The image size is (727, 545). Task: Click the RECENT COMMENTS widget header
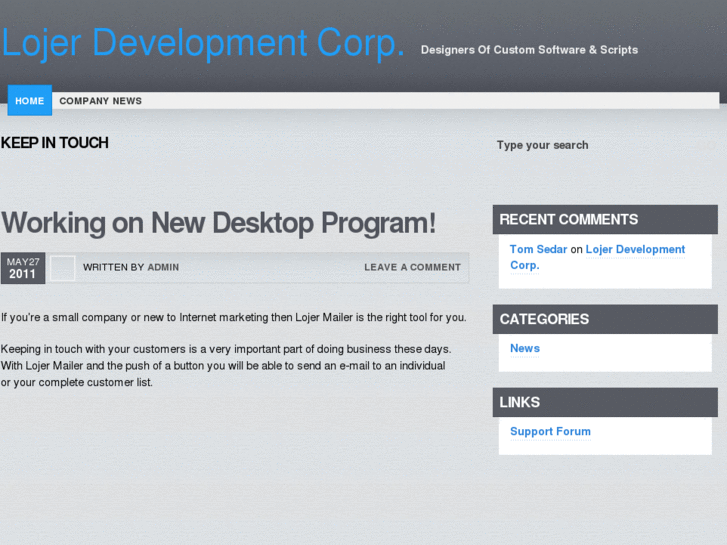click(x=605, y=219)
